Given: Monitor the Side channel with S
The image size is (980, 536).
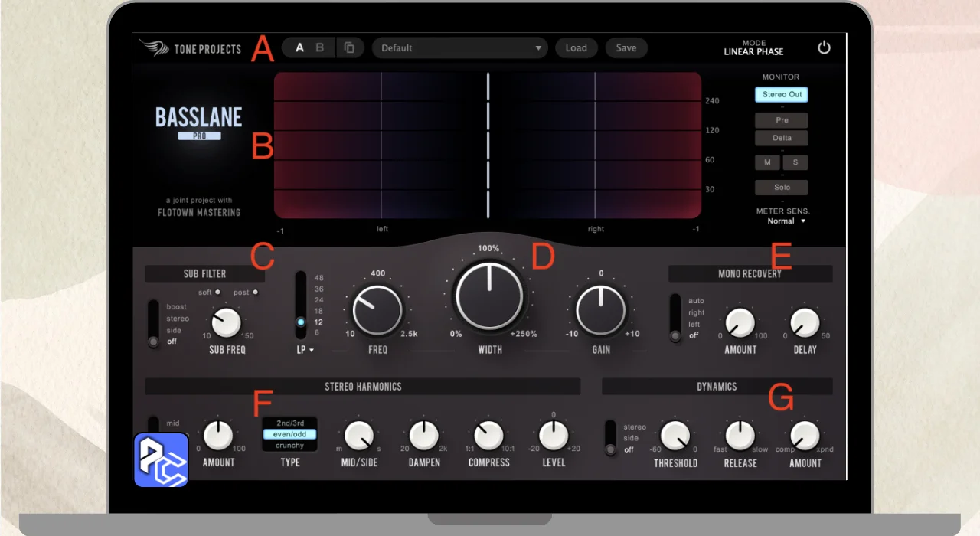Looking at the screenshot, I should [x=795, y=162].
